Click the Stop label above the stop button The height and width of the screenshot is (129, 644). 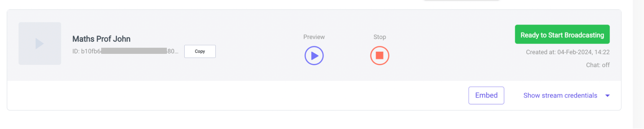pyautogui.click(x=380, y=37)
